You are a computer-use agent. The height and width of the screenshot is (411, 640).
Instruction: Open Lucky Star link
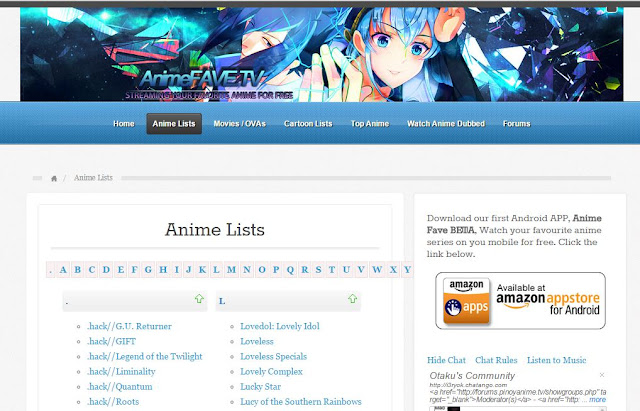click(x=260, y=387)
